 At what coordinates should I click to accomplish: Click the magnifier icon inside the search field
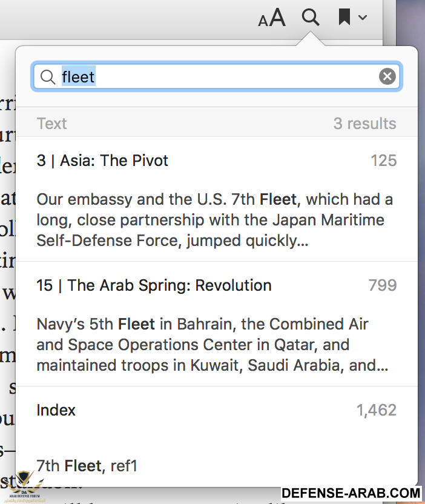coord(48,77)
